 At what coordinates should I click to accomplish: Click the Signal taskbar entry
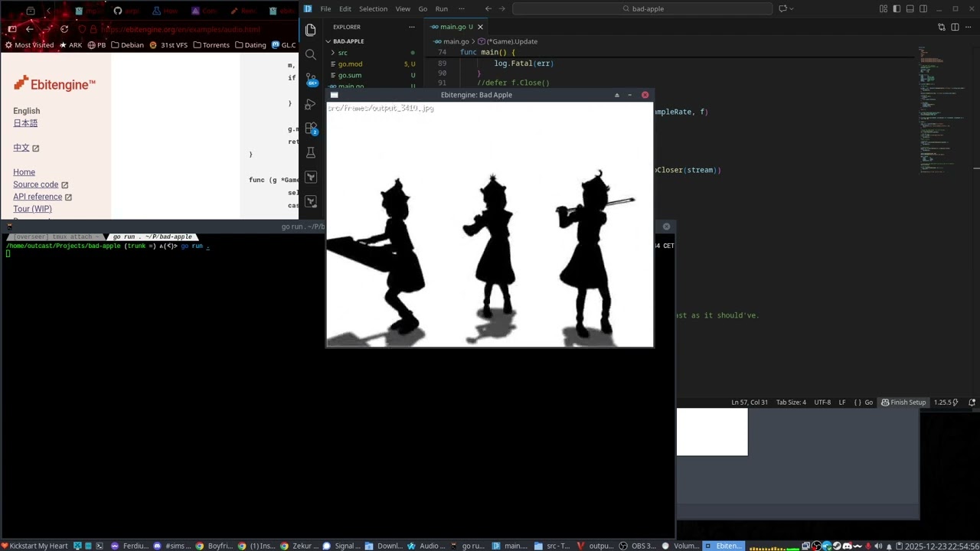[342, 546]
